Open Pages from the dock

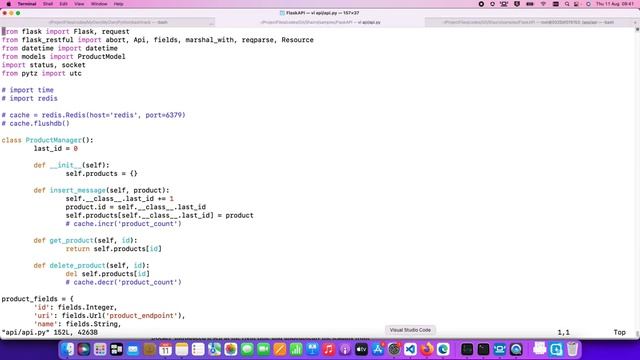(280, 349)
